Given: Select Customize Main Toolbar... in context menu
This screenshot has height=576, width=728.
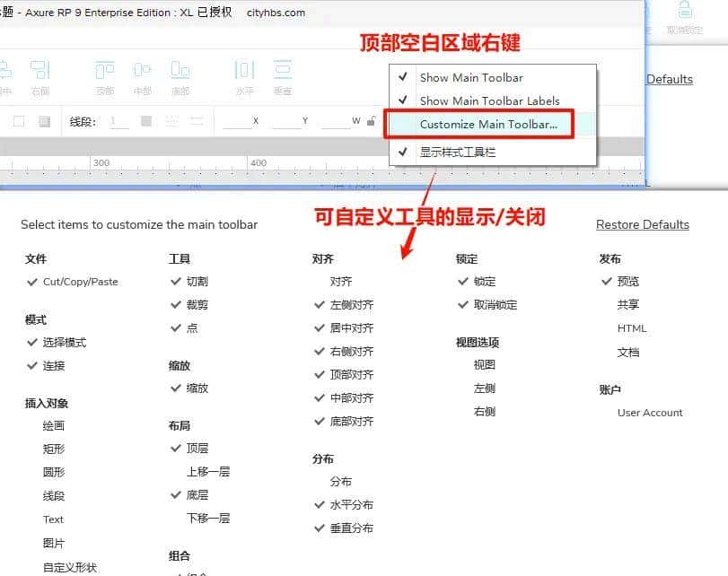Looking at the screenshot, I should [488, 125].
